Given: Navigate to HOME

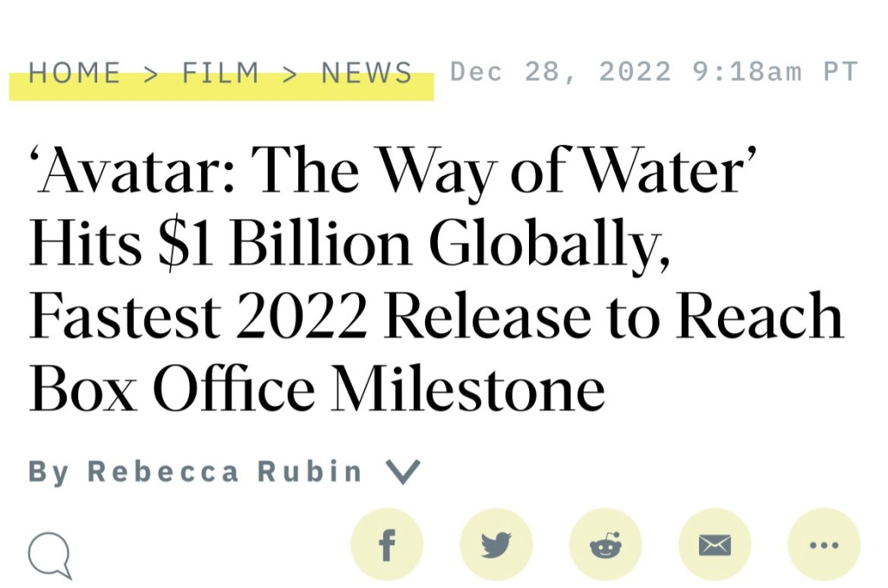Looking at the screenshot, I should tap(75, 73).
